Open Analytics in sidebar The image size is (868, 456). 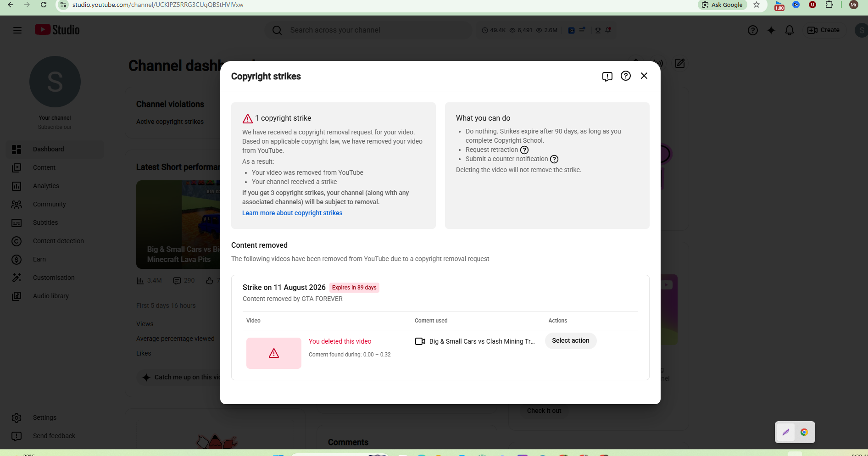55,186
